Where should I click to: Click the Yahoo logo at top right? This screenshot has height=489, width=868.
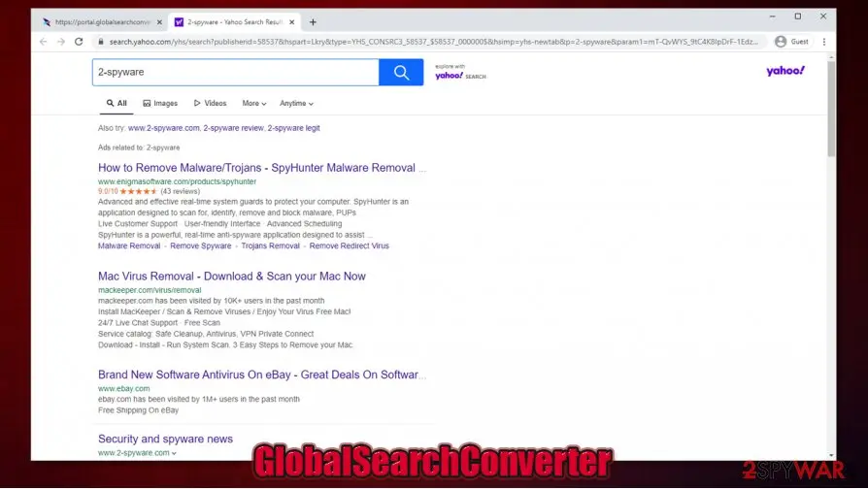785,71
